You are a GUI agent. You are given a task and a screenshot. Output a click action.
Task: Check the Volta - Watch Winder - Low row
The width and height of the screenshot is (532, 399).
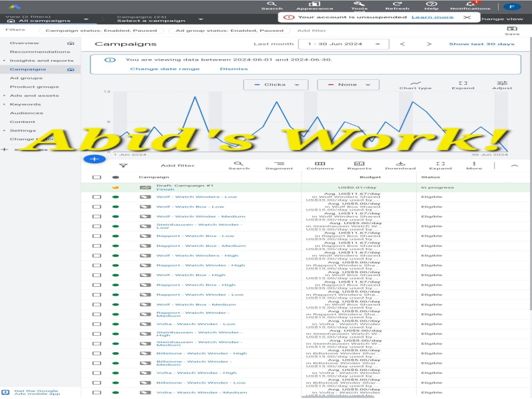tap(97, 324)
